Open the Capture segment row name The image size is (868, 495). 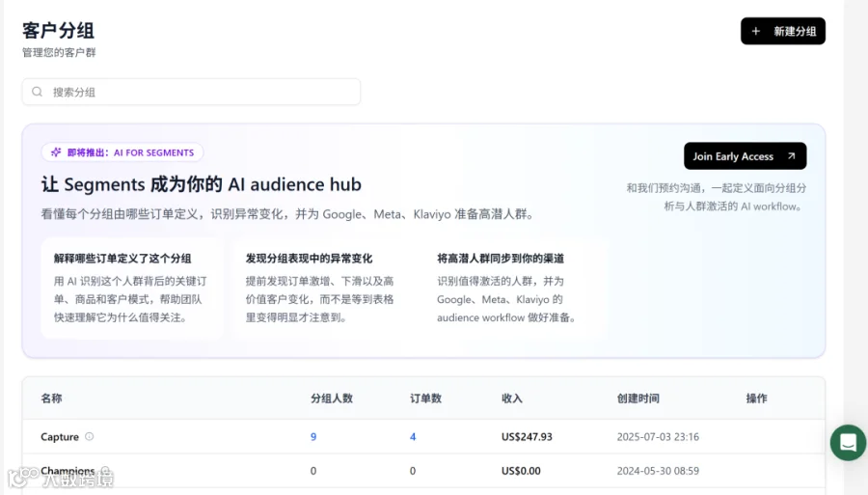(x=60, y=437)
